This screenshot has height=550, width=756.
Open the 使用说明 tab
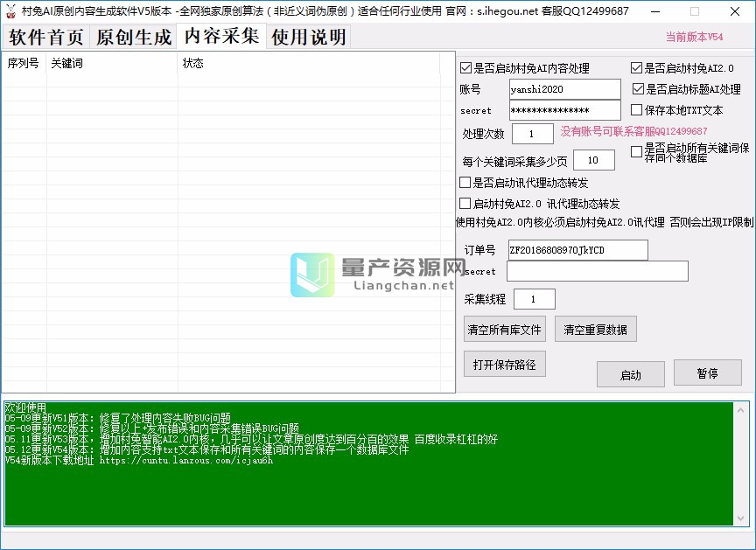pos(309,37)
